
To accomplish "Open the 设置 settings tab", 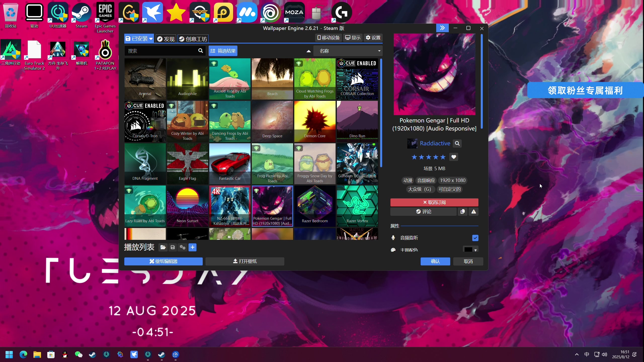I will [x=373, y=38].
